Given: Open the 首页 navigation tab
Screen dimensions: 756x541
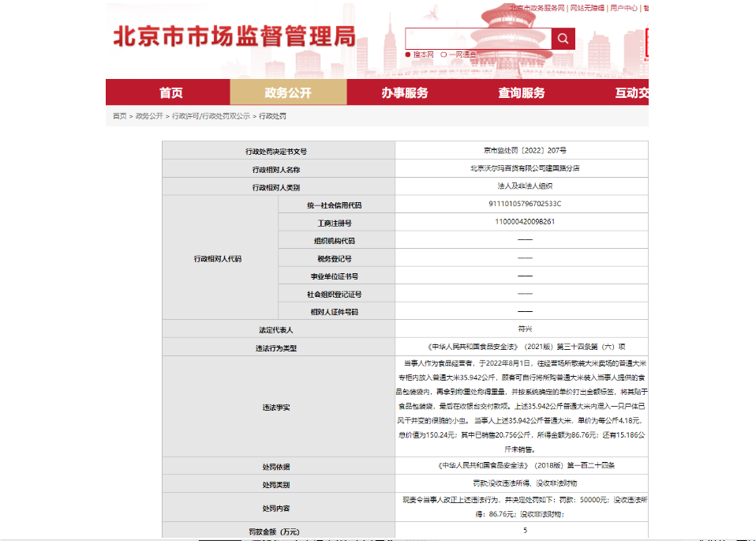Looking at the screenshot, I should point(171,92).
